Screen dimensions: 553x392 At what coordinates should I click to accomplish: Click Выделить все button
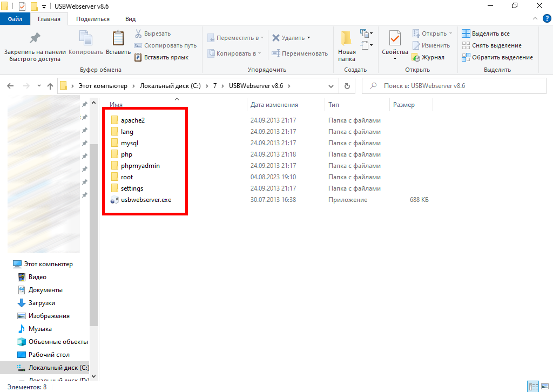pyautogui.click(x=485, y=33)
